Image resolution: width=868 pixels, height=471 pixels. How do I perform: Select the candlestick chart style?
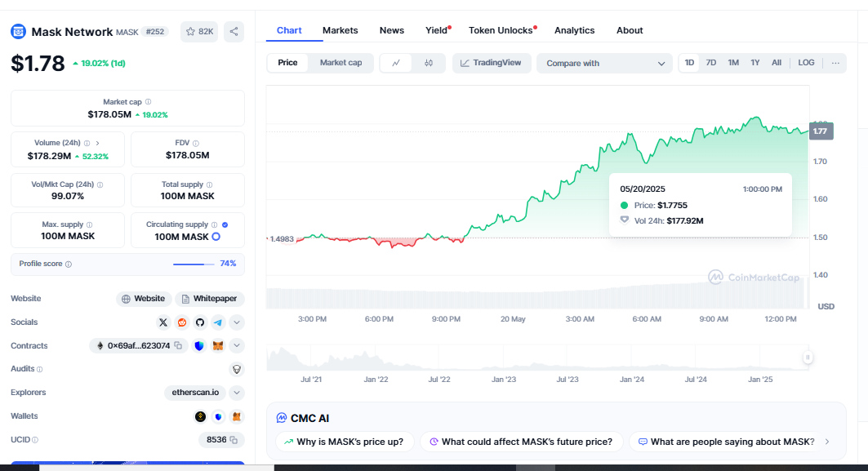(429, 63)
